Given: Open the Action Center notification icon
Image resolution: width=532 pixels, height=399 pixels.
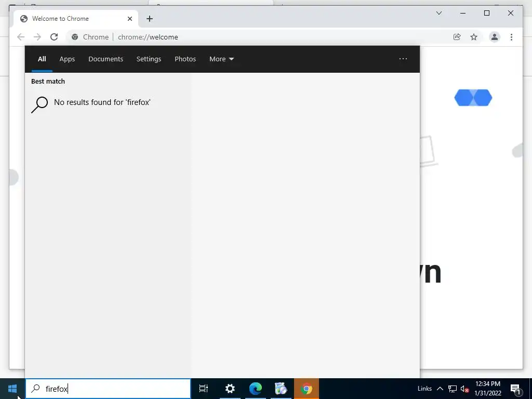Looking at the screenshot, I should (x=515, y=389).
